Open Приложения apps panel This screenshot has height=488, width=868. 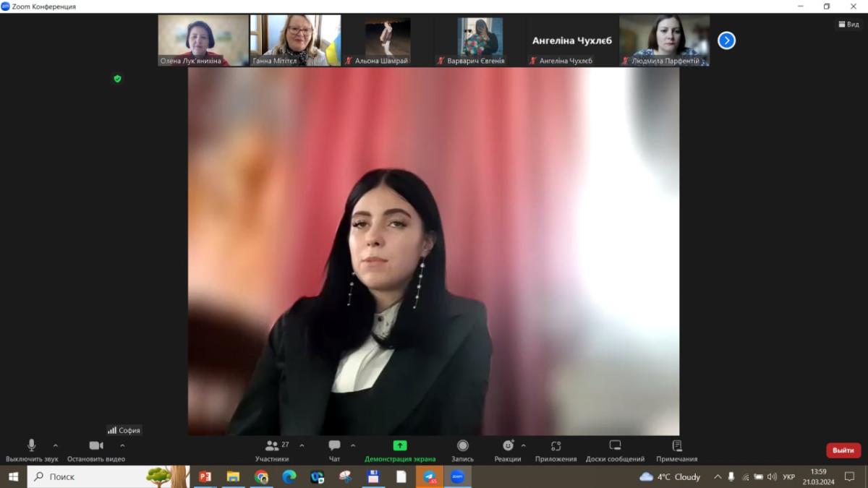(556, 450)
